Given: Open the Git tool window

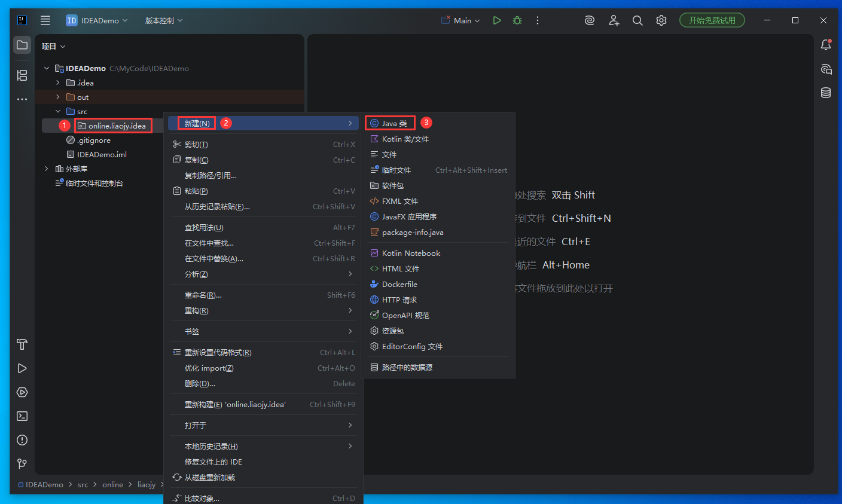Looking at the screenshot, I should click(22, 463).
